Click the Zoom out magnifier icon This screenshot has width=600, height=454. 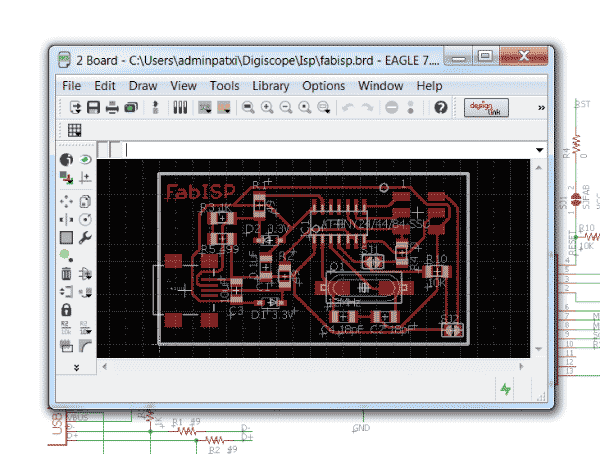pos(285,108)
